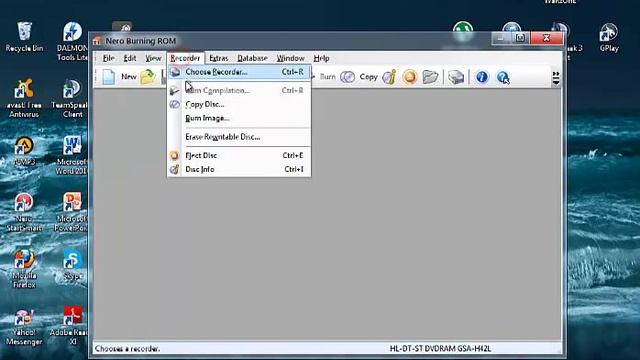Click the avast! Free Antivirus desktop icon

tap(24, 98)
